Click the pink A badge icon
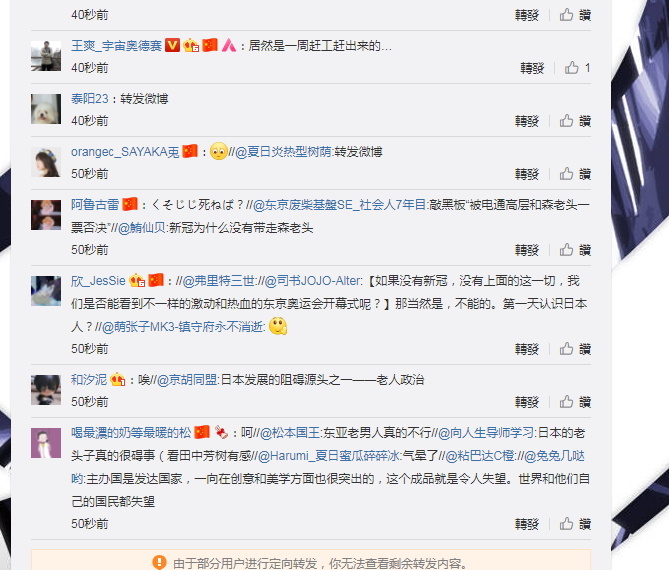 [x=229, y=45]
